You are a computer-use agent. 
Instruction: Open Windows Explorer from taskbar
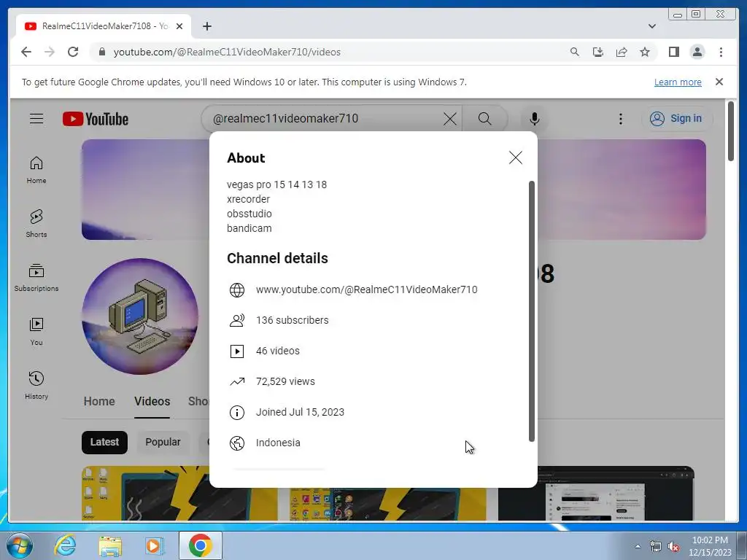click(110, 545)
